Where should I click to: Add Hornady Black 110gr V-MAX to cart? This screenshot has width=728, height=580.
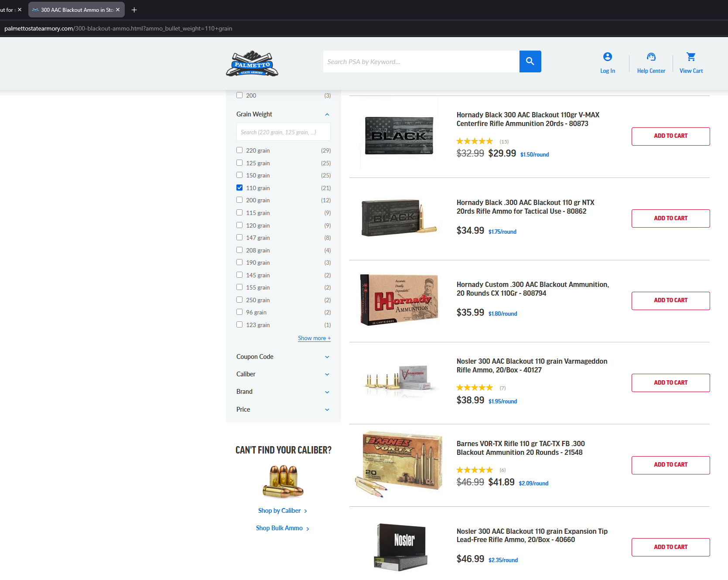(x=670, y=136)
